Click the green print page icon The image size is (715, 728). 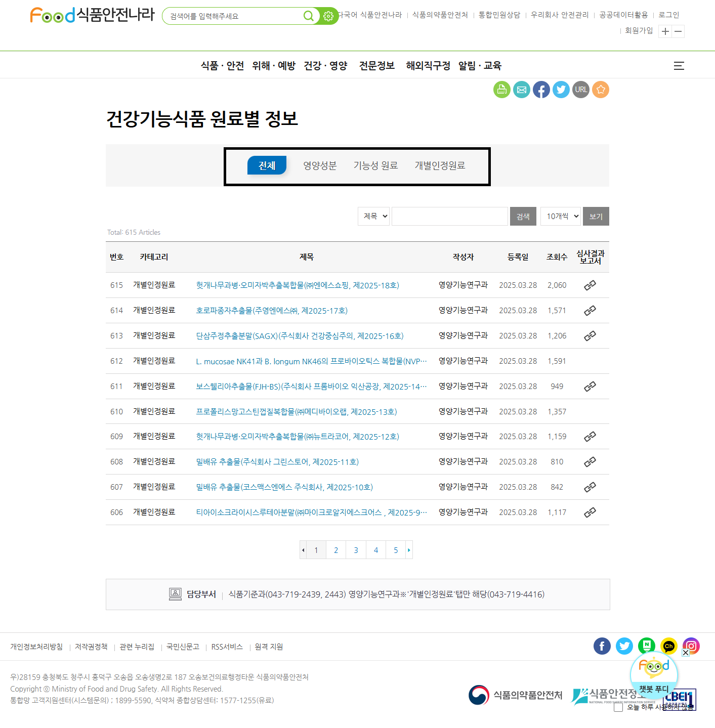click(x=501, y=90)
